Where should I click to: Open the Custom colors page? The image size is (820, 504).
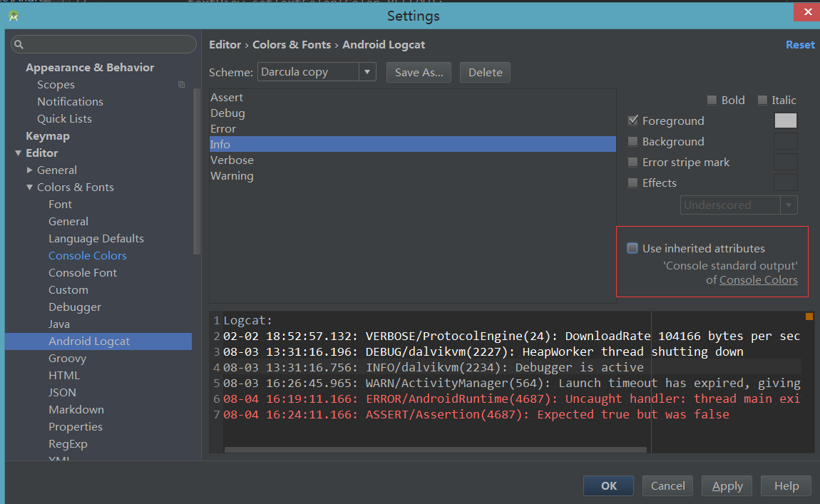[68, 289]
